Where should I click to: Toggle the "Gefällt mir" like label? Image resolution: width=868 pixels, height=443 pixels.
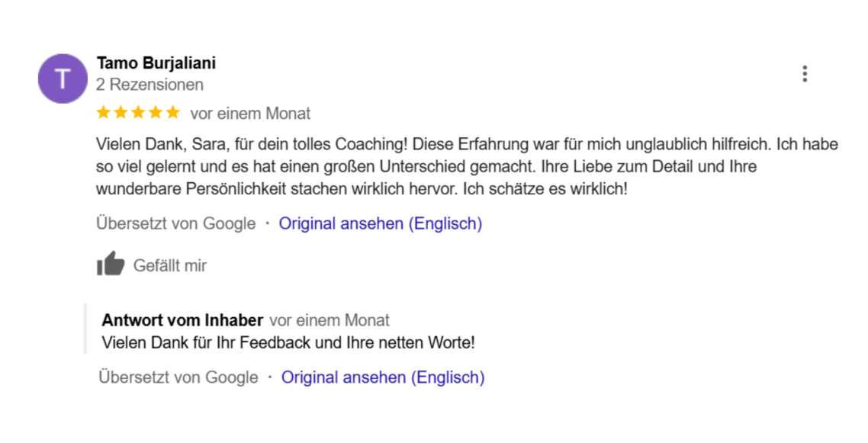[169, 265]
